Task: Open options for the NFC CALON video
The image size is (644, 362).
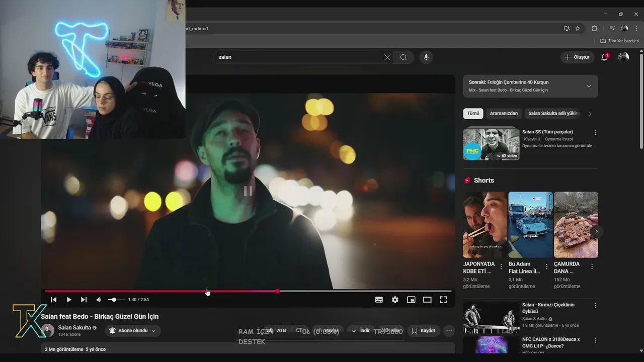Action: [595, 340]
